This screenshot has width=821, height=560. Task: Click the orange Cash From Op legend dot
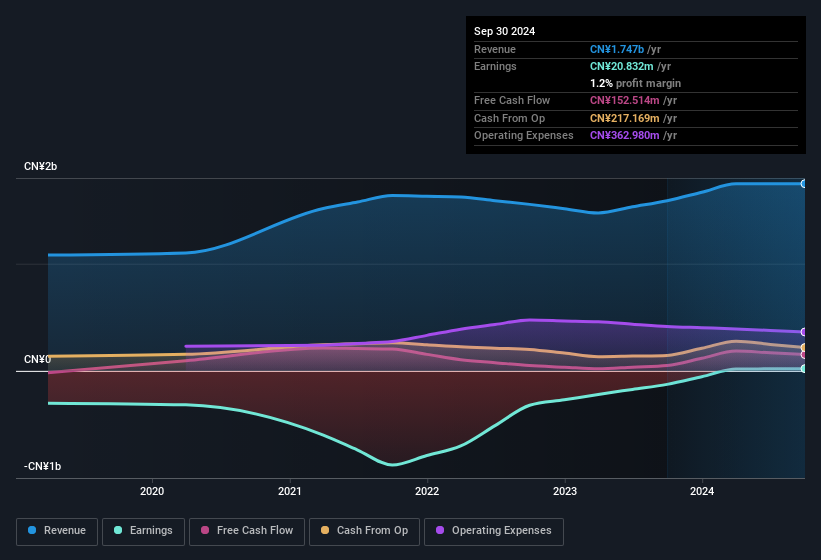click(326, 531)
